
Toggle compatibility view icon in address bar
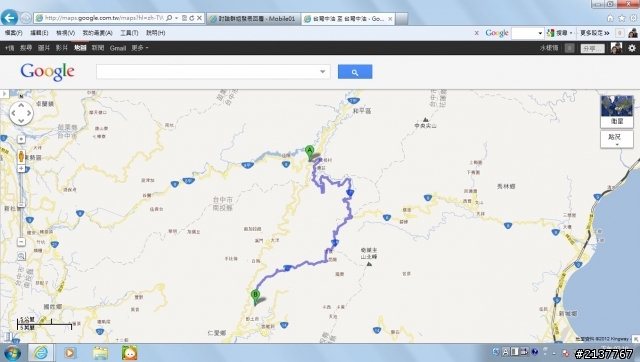[x=184, y=18]
